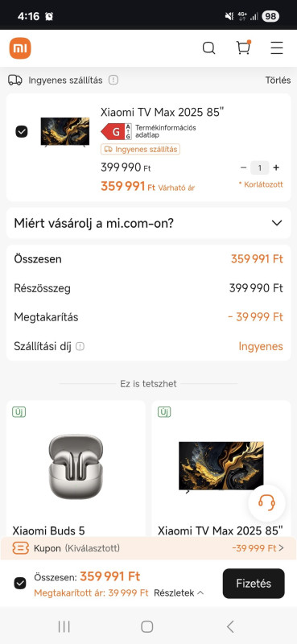Open Termékinformációs adatlap link
The image size is (297, 644).
[x=166, y=131]
